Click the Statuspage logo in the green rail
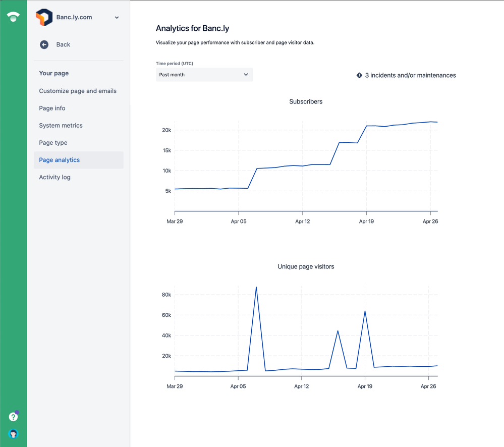The image size is (504, 447). point(13,16)
